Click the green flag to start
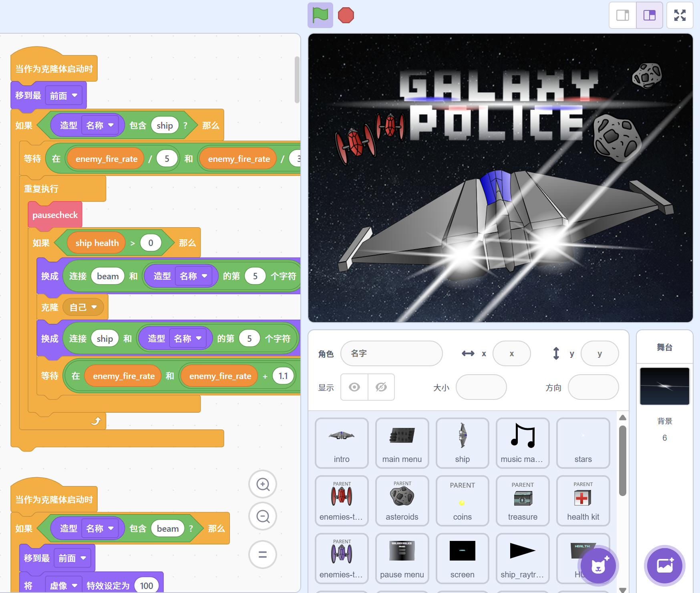 pos(320,15)
